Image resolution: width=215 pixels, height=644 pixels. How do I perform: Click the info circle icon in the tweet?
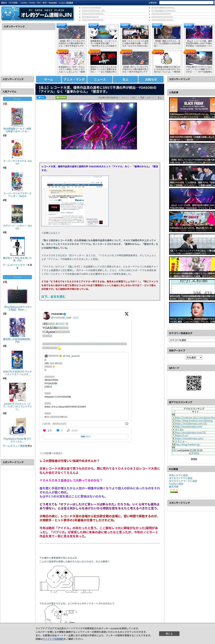[127, 423]
